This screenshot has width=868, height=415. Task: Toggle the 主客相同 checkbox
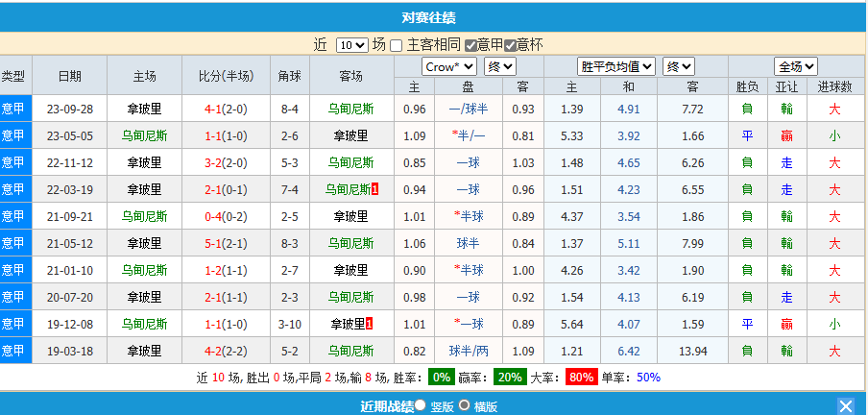click(x=396, y=45)
